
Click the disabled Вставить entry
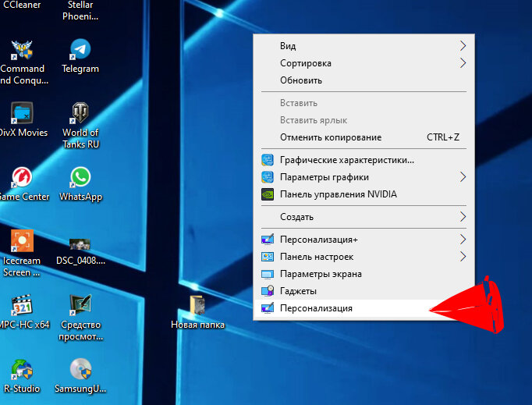click(x=364, y=103)
